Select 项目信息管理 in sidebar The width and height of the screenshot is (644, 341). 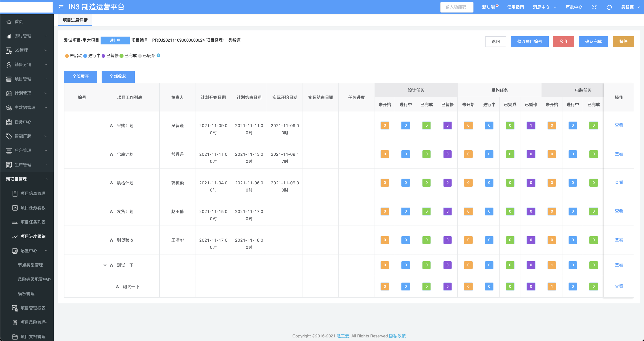click(x=33, y=194)
